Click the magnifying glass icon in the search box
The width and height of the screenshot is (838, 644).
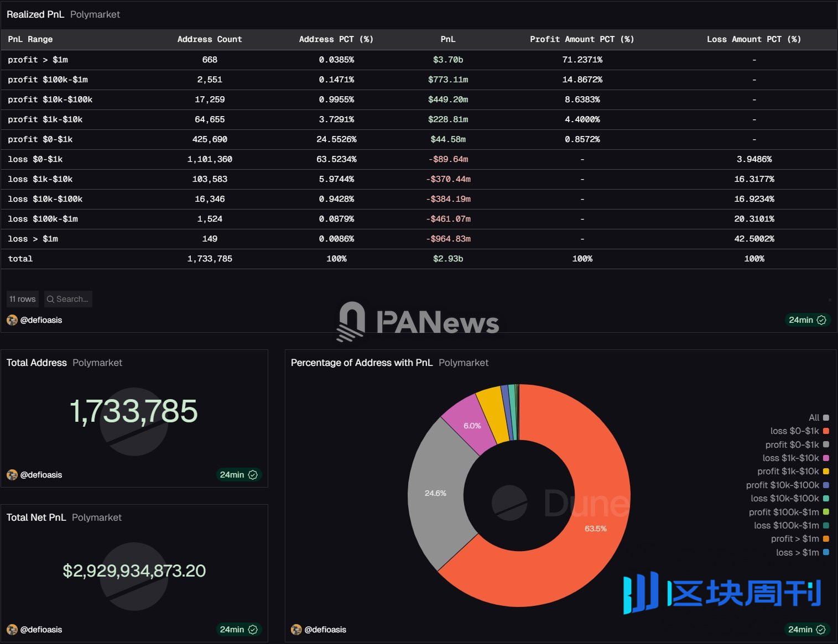50,299
